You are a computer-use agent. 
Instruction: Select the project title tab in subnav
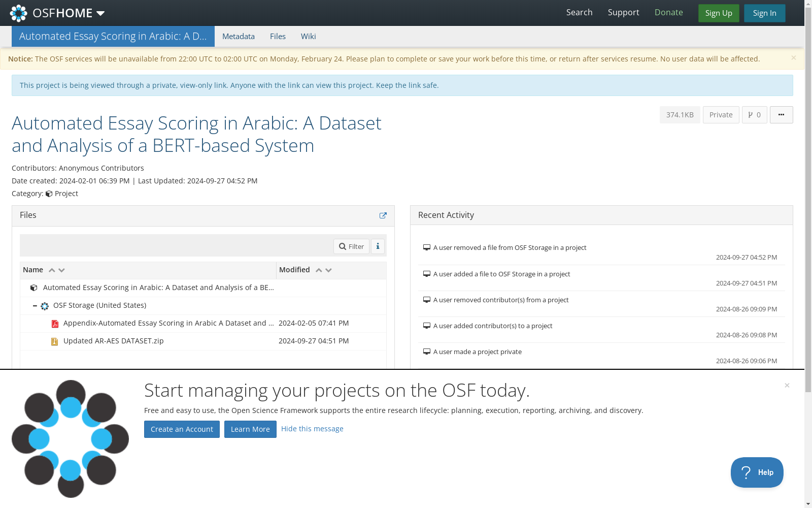113,36
